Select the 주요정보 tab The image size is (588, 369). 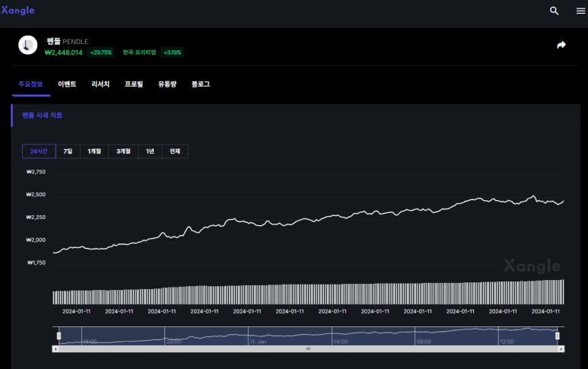30,84
